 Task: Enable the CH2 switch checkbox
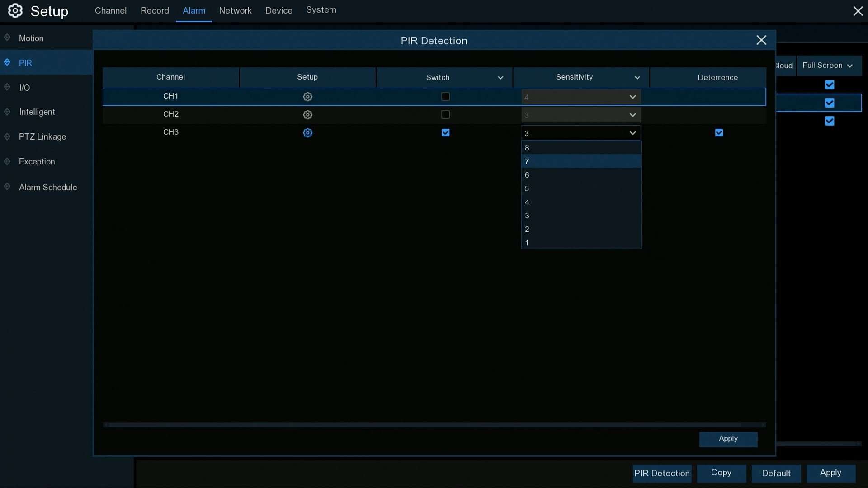pos(445,115)
